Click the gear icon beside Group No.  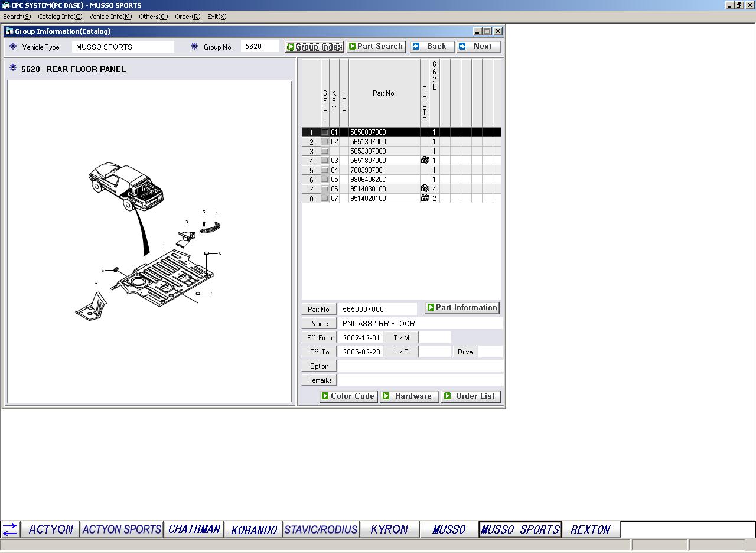tap(194, 46)
